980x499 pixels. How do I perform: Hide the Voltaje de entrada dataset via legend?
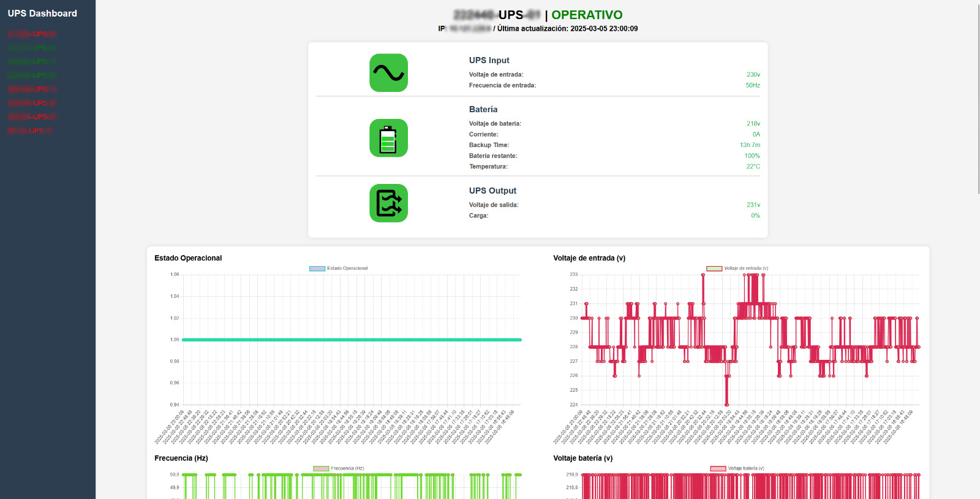tap(737, 269)
